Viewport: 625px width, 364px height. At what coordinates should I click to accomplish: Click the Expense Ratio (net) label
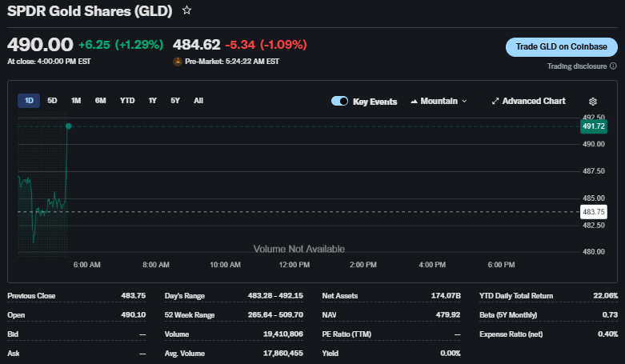coord(512,334)
